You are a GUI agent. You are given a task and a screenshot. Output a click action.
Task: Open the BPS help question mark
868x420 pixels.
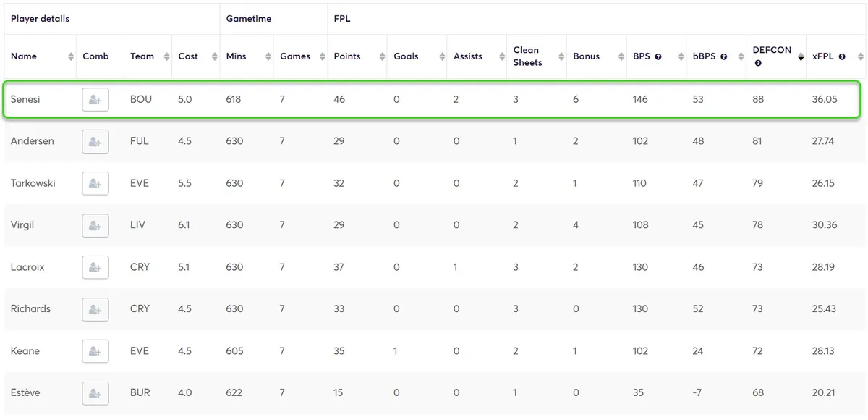658,56
